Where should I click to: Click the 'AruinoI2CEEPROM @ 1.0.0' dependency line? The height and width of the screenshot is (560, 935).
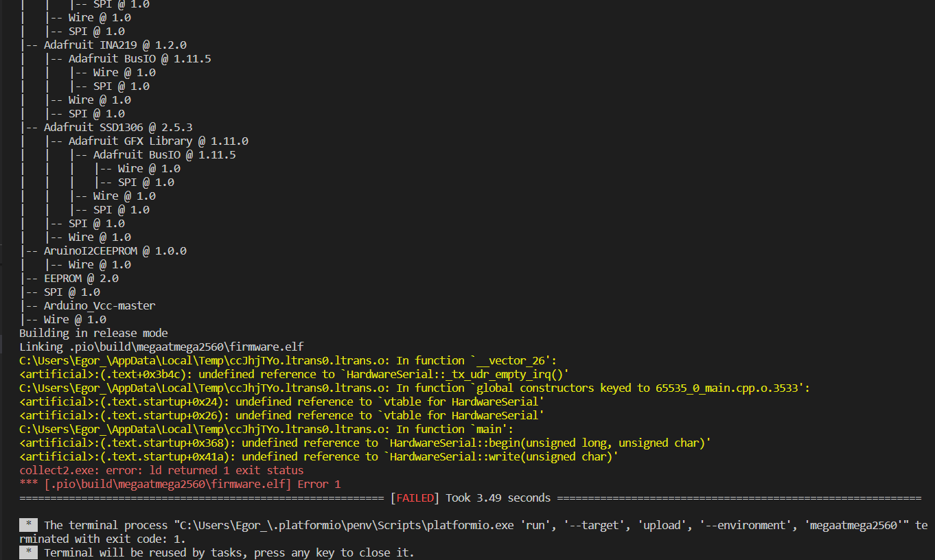pyautogui.click(x=115, y=250)
